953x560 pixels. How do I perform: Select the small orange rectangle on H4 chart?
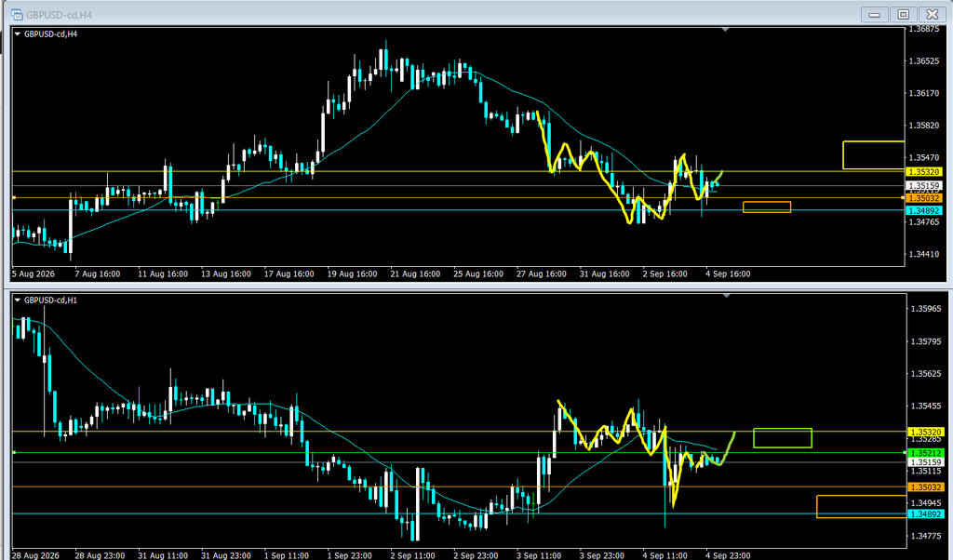coord(767,207)
